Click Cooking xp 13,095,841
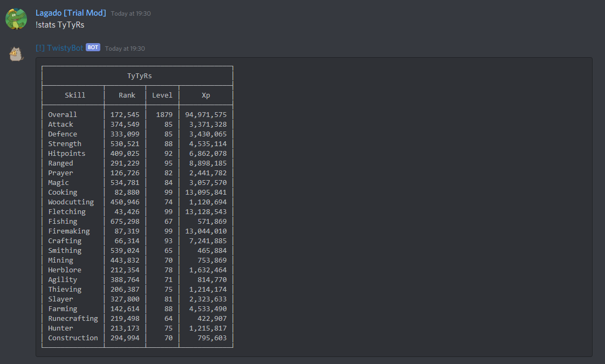605x364 pixels. 205,192
